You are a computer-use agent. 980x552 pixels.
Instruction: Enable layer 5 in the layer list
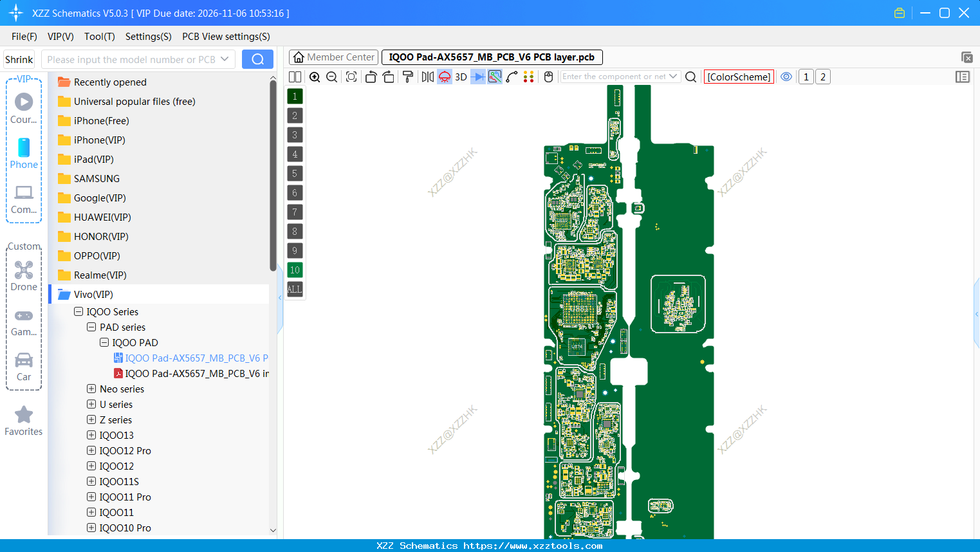tap(295, 173)
